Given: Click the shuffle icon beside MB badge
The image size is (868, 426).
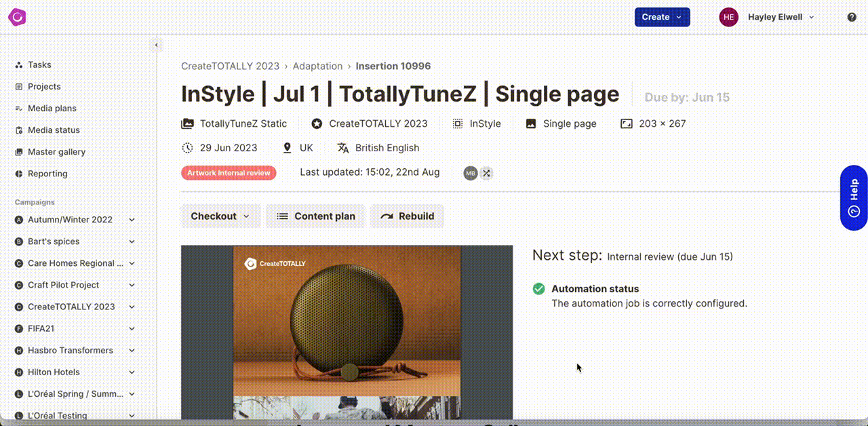Looking at the screenshot, I should point(486,173).
